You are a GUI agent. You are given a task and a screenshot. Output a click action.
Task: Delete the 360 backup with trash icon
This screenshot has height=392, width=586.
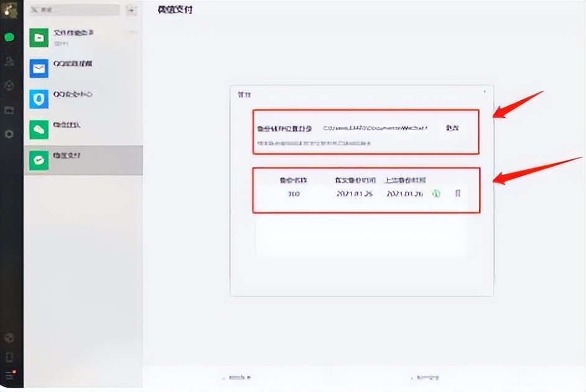pos(458,195)
